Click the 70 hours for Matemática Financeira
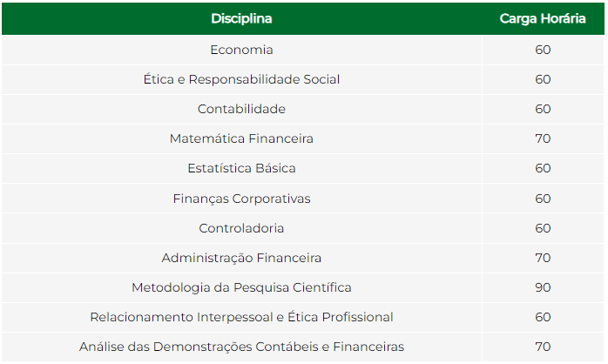The height and width of the screenshot is (364, 608). click(x=543, y=138)
